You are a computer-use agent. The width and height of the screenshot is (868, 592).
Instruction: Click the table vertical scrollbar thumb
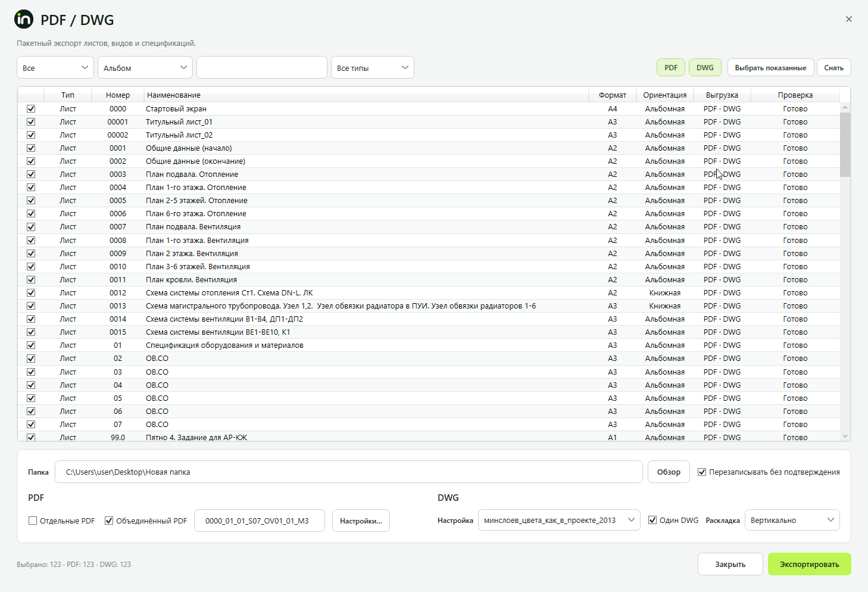click(845, 145)
